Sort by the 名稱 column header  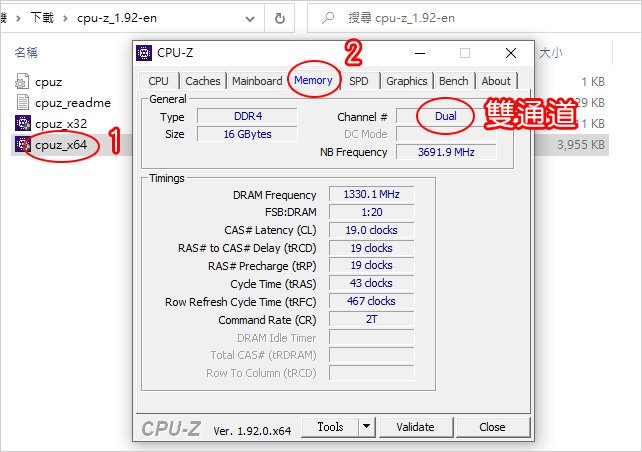pyautogui.click(x=26, y=52)
